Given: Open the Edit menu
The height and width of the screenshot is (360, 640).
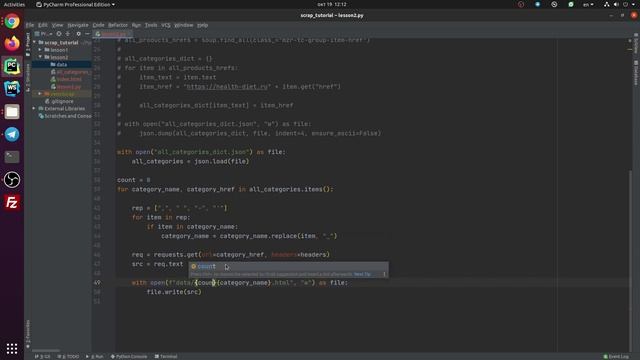Looking at the screenshot, I should pos(42,25).
